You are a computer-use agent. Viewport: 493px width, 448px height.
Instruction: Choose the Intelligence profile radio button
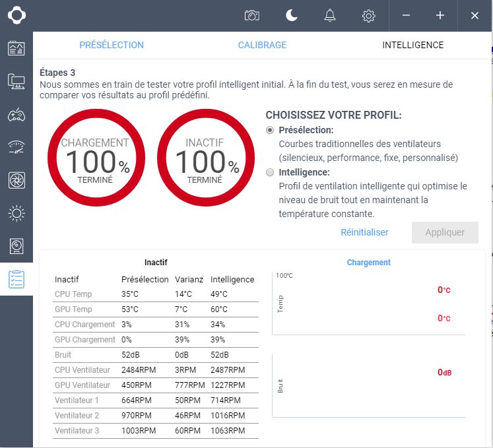click(270, 172)
